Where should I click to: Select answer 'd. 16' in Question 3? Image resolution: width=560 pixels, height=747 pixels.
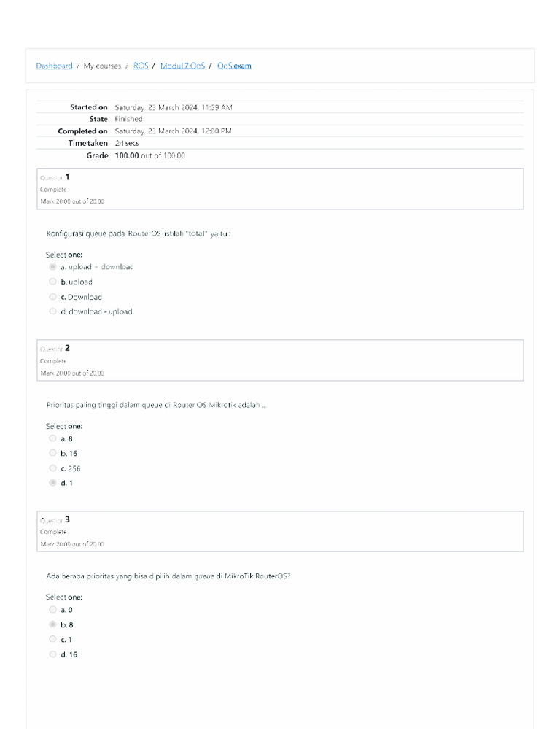52,654
